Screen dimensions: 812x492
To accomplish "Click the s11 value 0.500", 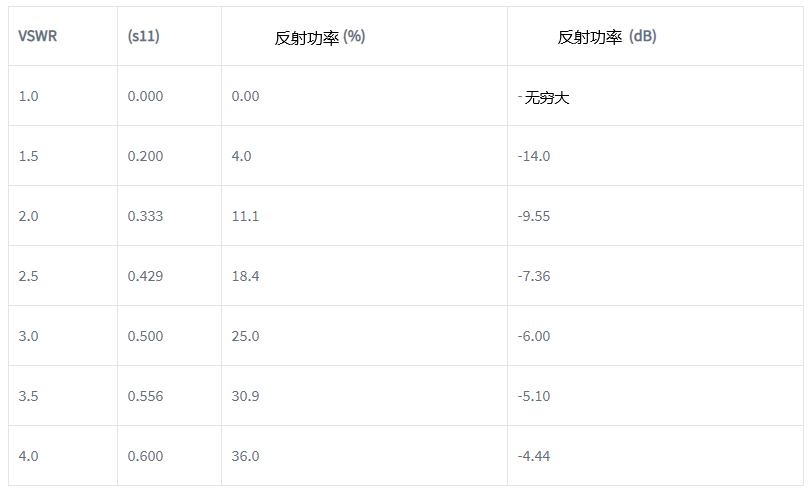I will pos(145,336).
